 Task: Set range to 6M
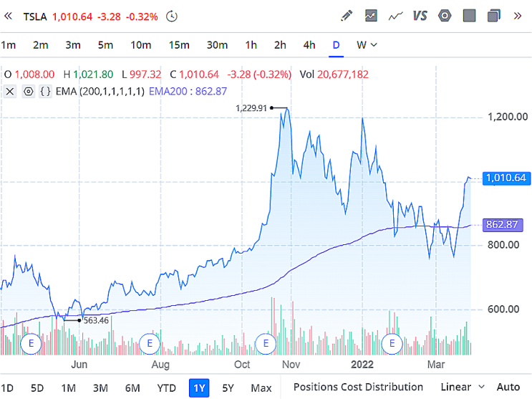(132, 388)
